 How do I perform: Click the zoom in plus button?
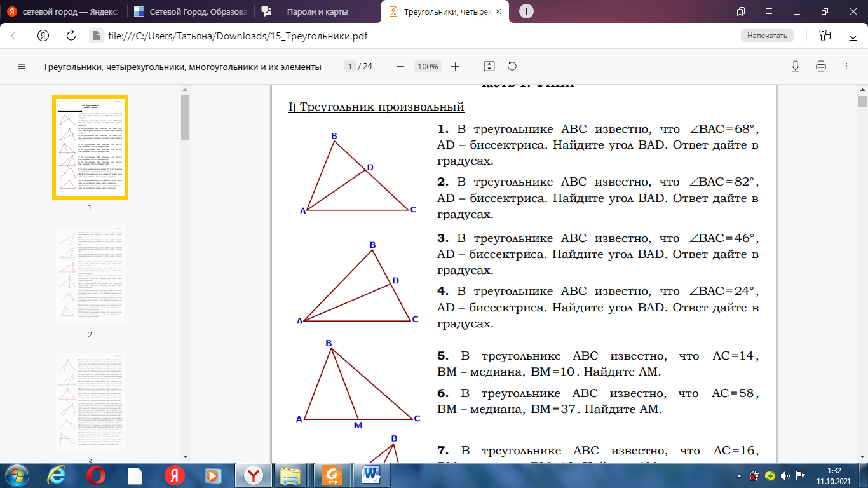click(x=455, y=66)
